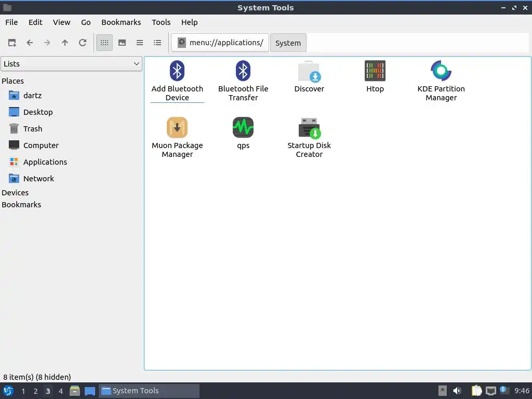Click the show desktop taskbar icon

coord(90,391)
